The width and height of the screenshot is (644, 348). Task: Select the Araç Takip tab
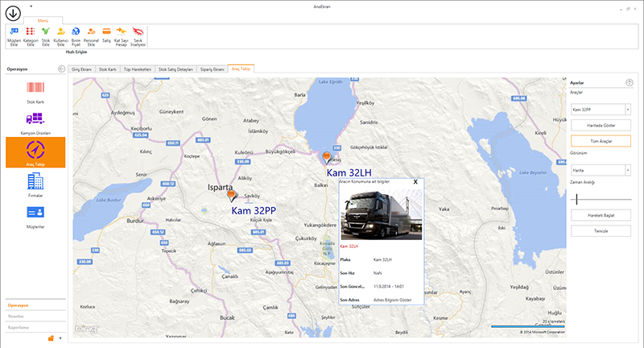241,68
